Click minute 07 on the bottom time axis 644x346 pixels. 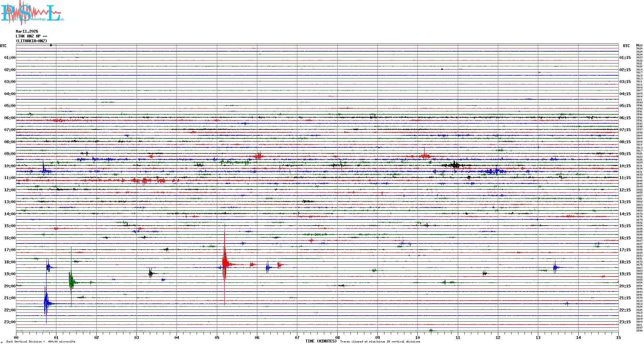(x=297, y=337)
